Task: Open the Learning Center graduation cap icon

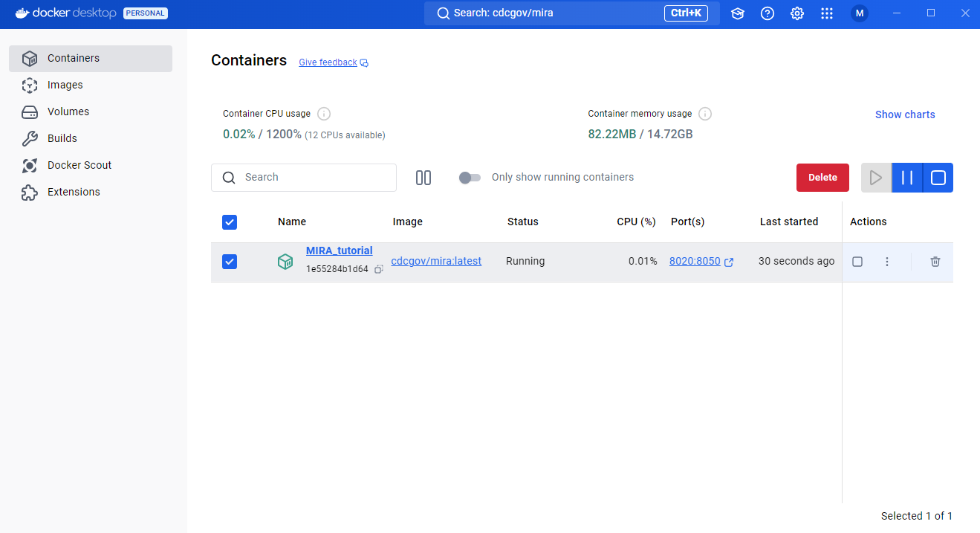Action: point(738,13)
